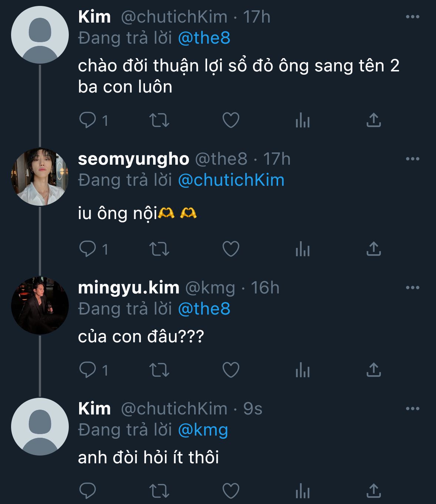The height and width of the screenshot is (504, 436).
Task: Like mingyu.kim's "của con đâu???" reply
Action: click(231, 370)
